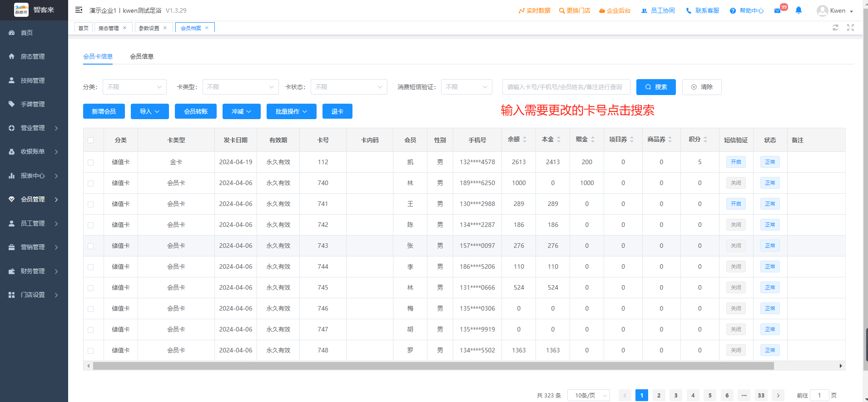Click the 搜索 button
This screenshot has height=402, width=868.
[656, 87]
